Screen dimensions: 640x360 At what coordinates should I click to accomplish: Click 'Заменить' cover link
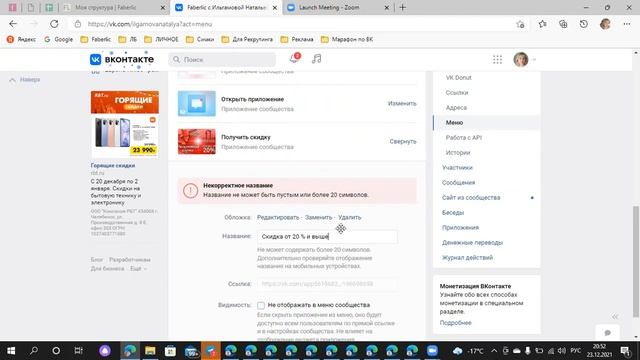click(x=318, y=218)
